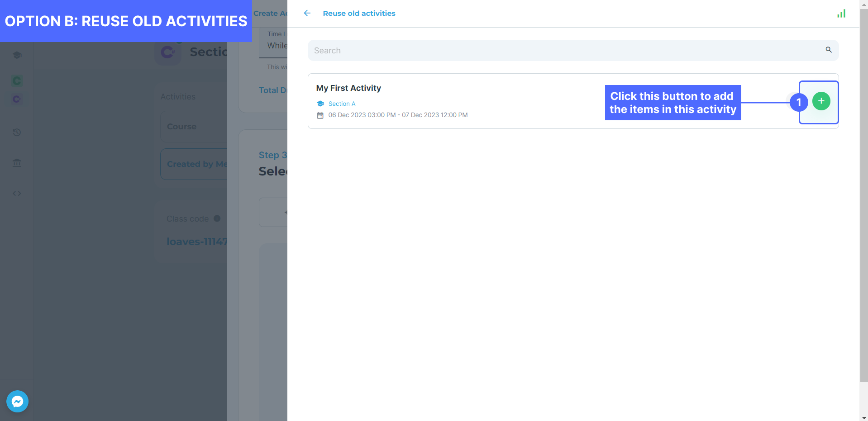This screenshot has height=421, width=868.
Task: Open the Messenger chat bubble
Action: (17, 401)
